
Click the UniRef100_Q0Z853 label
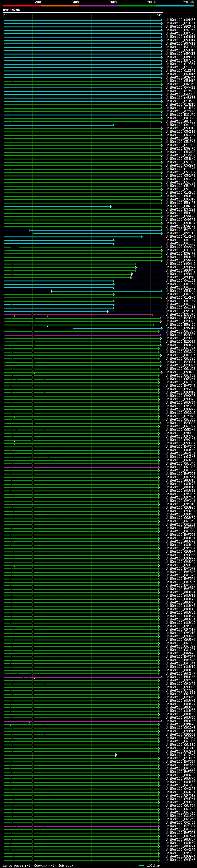[180, 84]
